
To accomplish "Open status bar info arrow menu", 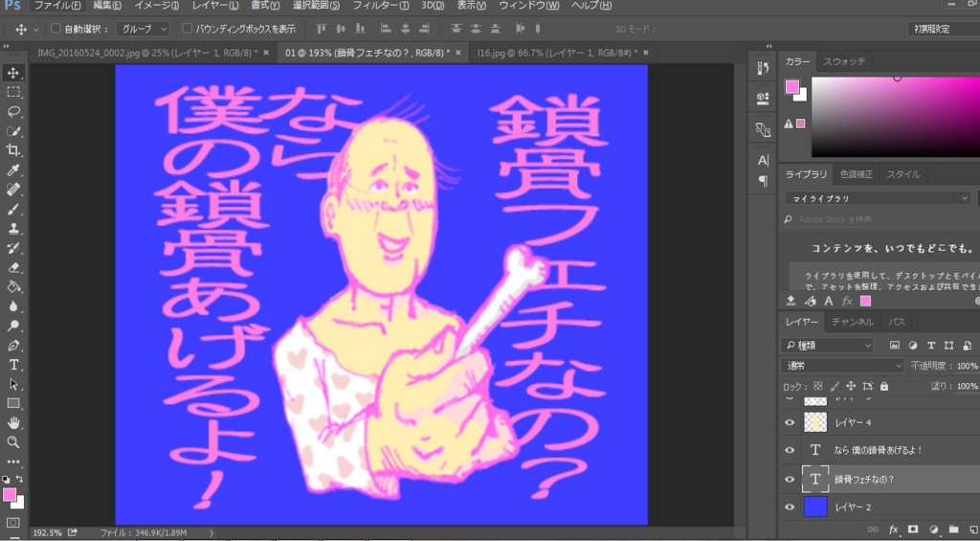I will pyautogui.click(x=212, y=533).
